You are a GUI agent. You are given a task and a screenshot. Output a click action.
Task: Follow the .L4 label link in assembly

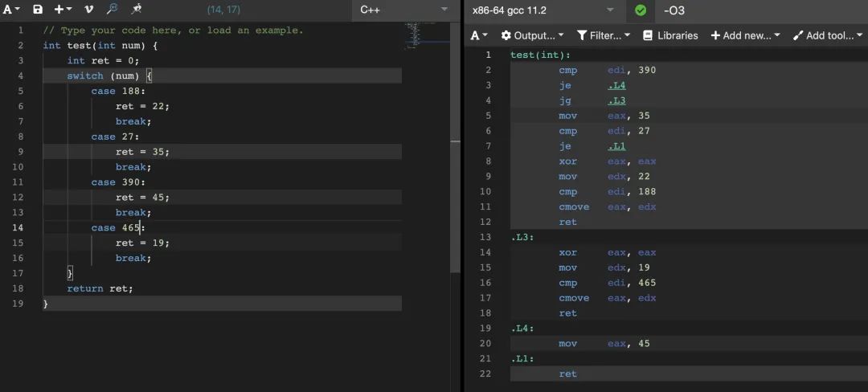pos(616,85)
